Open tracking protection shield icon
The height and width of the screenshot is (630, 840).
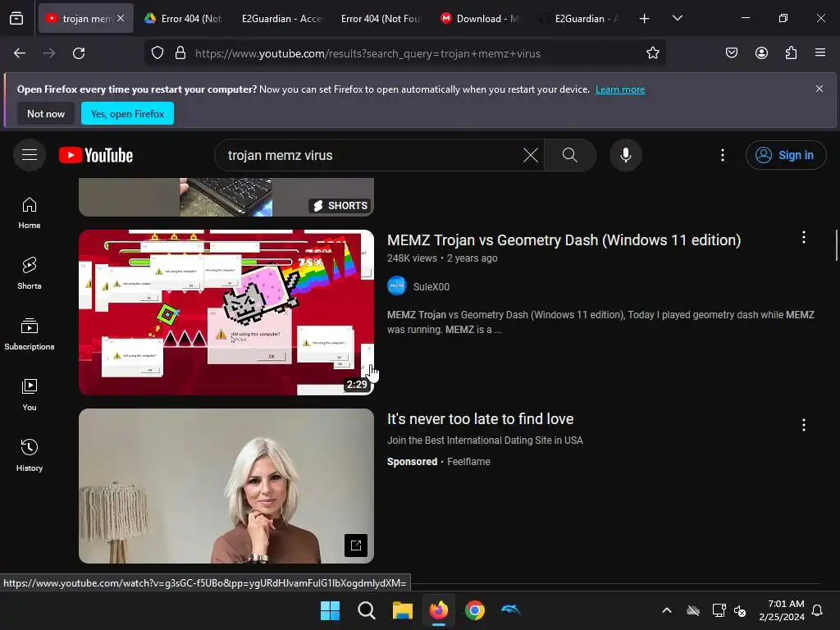point(157,53)
